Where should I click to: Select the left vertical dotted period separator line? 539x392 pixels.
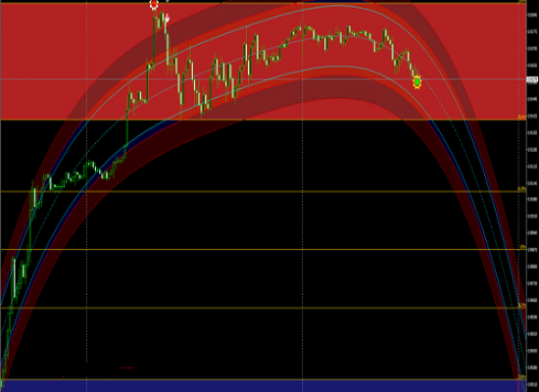pos(86,196)
